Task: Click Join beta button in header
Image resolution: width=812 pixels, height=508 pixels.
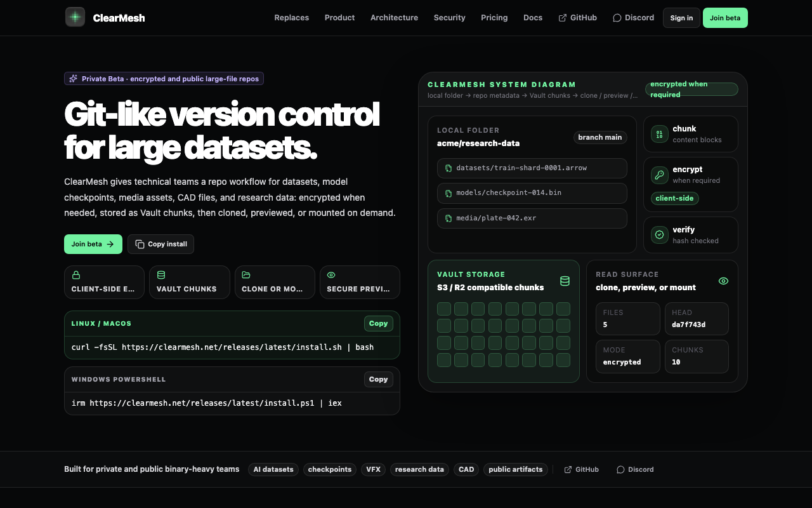Action: [725, 18]
